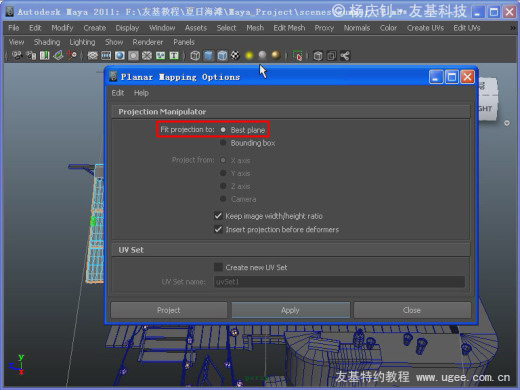Collapse the UV Set section
Image resolution: width=520 pixels, height=390 pixels.
pos(291,250)
